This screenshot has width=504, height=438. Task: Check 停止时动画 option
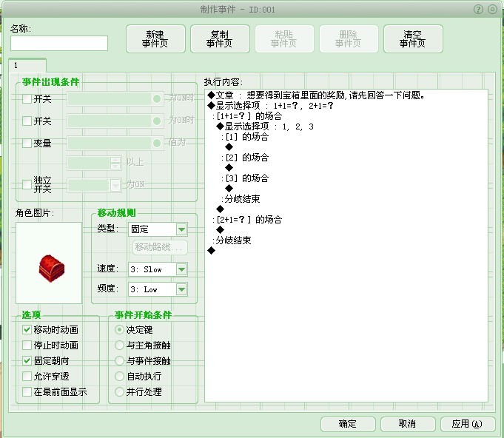27,345
